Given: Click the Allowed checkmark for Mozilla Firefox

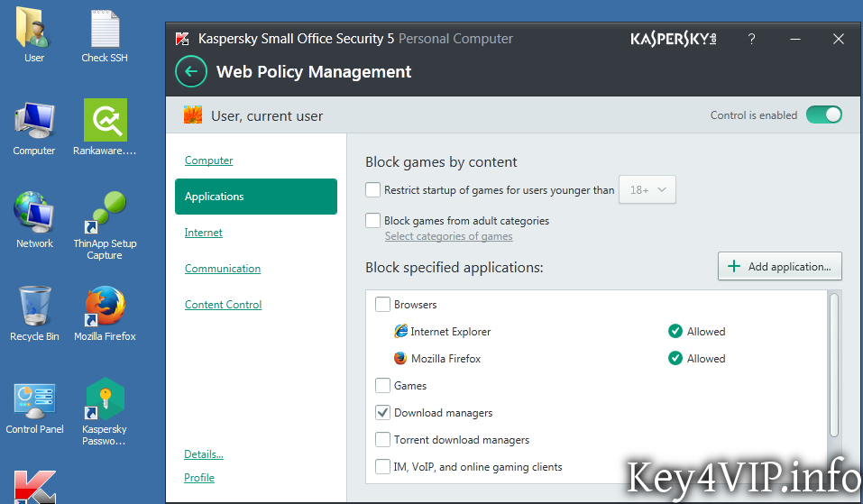Looking at the screenshot, I should point(675,358).
